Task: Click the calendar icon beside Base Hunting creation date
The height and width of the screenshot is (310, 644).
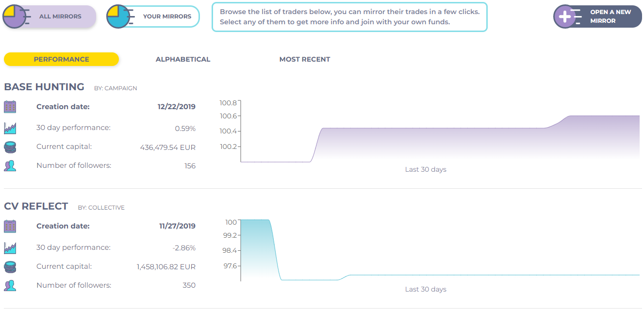Action: coord(10,106)
